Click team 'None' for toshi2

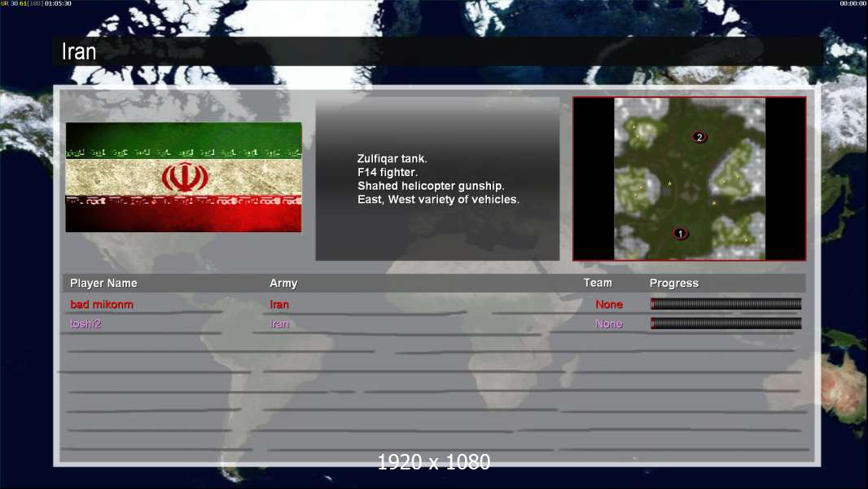(x=609, y=324)
